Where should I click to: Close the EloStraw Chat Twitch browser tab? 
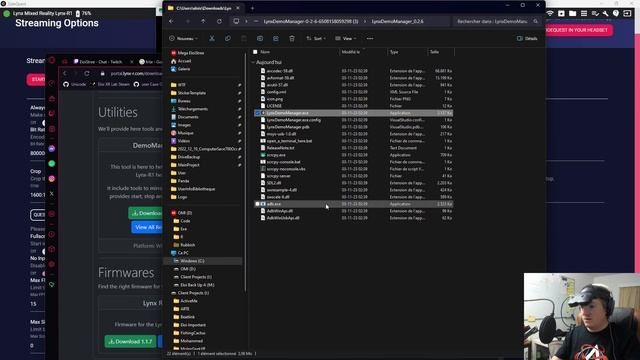click(131, 62)
